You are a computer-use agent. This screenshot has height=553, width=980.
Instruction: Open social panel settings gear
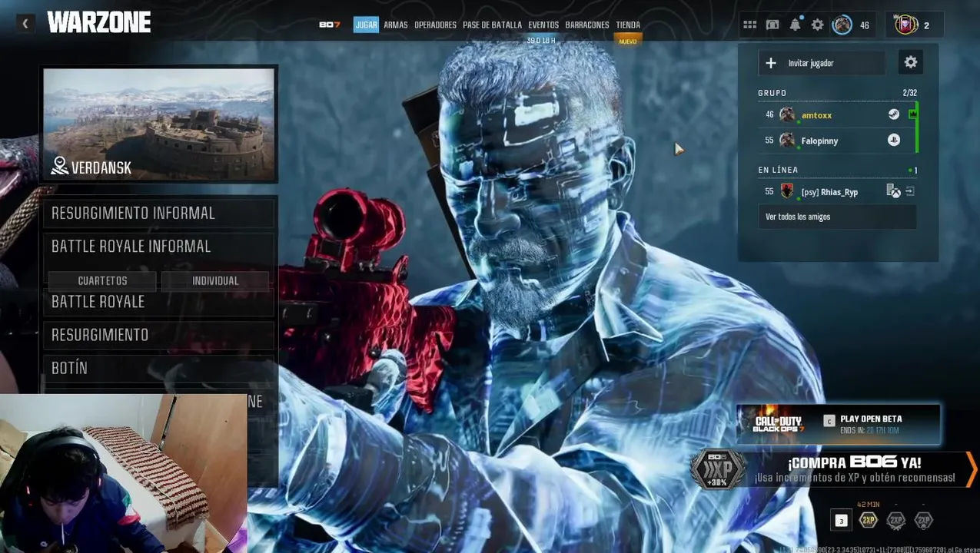click(911, 63)
